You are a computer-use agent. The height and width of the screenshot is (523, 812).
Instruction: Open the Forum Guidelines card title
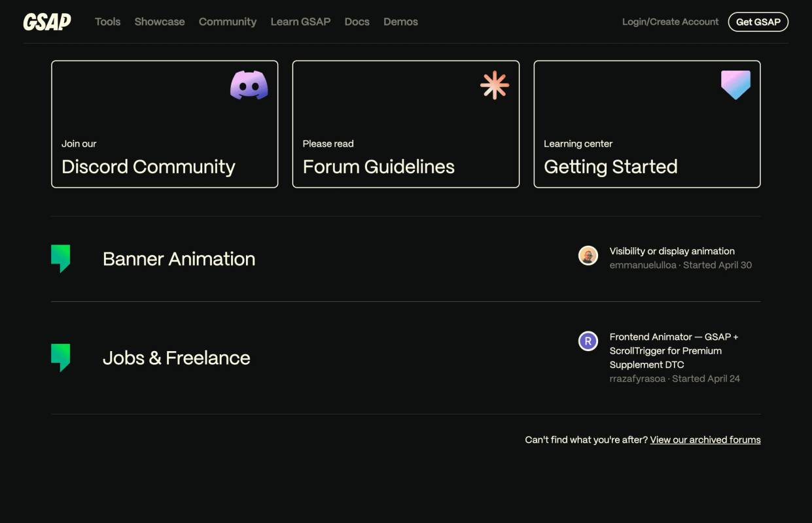point(379,167)
